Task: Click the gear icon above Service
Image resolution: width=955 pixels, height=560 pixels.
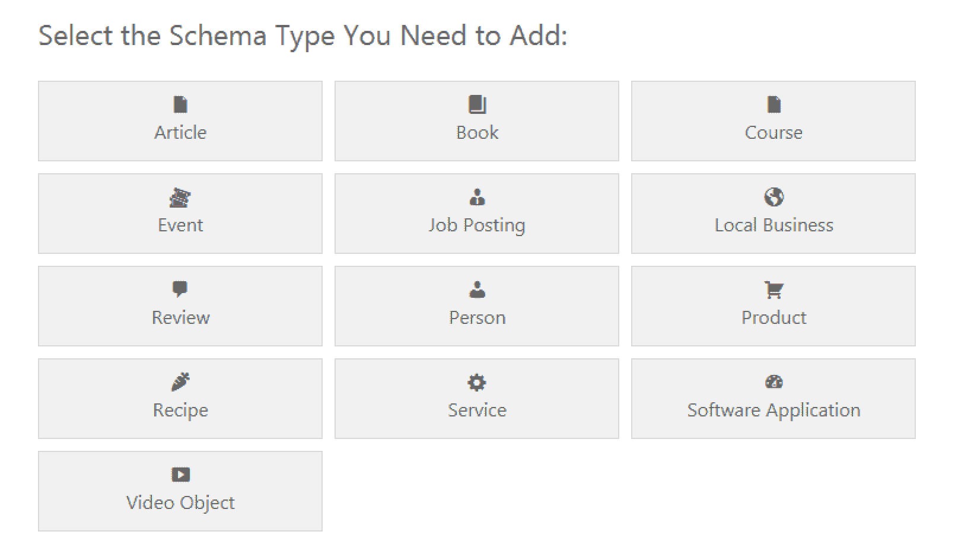Action: click(x=477, y=382)
